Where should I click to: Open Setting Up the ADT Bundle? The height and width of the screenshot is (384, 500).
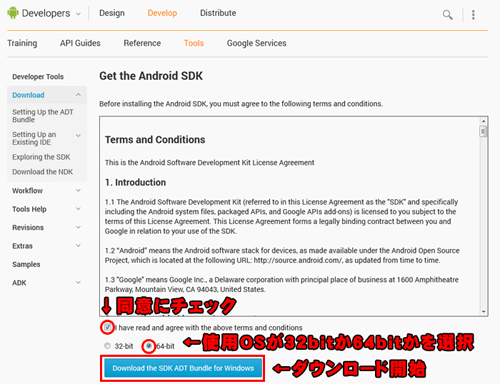tap(43, 116)
